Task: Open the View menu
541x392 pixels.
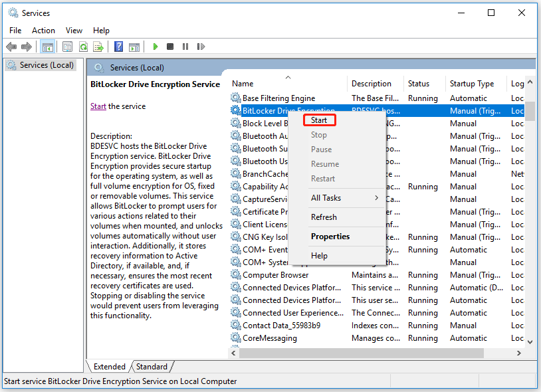Action: (x=74, y=31)
